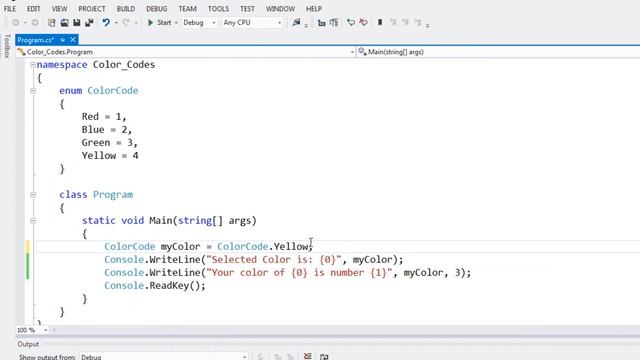Open the Any CPU platform dropdown
The image size is (640, 360).
click(252, 23)
